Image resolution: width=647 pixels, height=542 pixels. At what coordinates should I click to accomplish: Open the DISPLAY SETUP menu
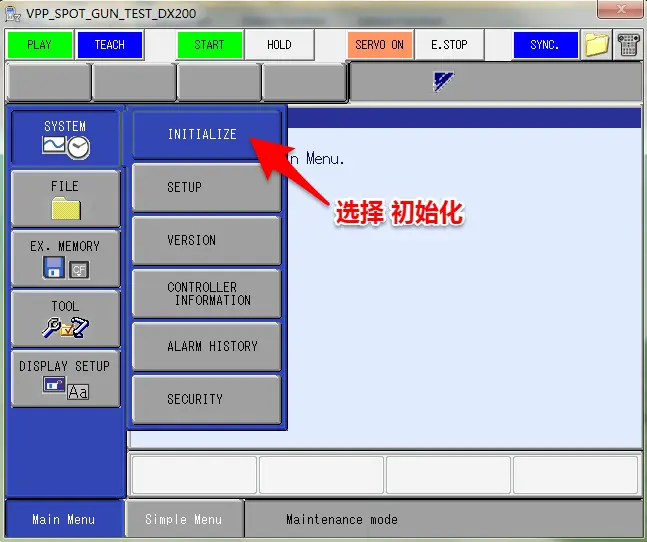[x=65, y=378]
